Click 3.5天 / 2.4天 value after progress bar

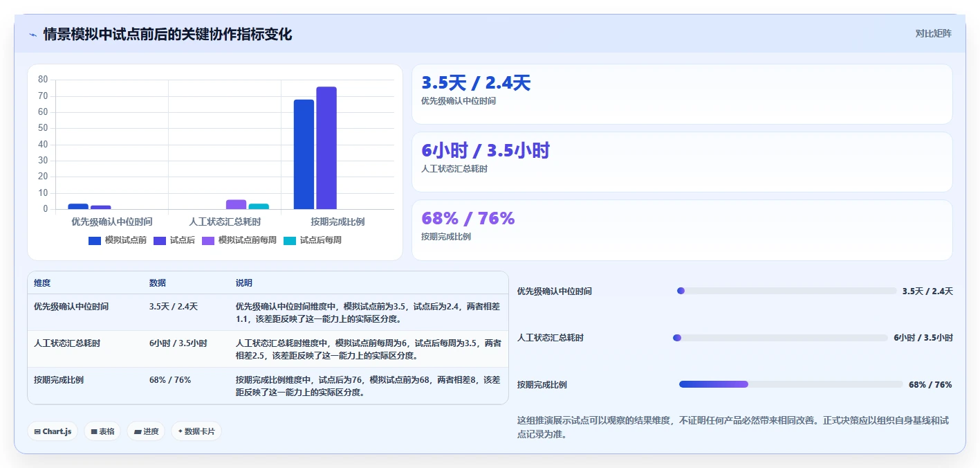click(x=927, y=291)
